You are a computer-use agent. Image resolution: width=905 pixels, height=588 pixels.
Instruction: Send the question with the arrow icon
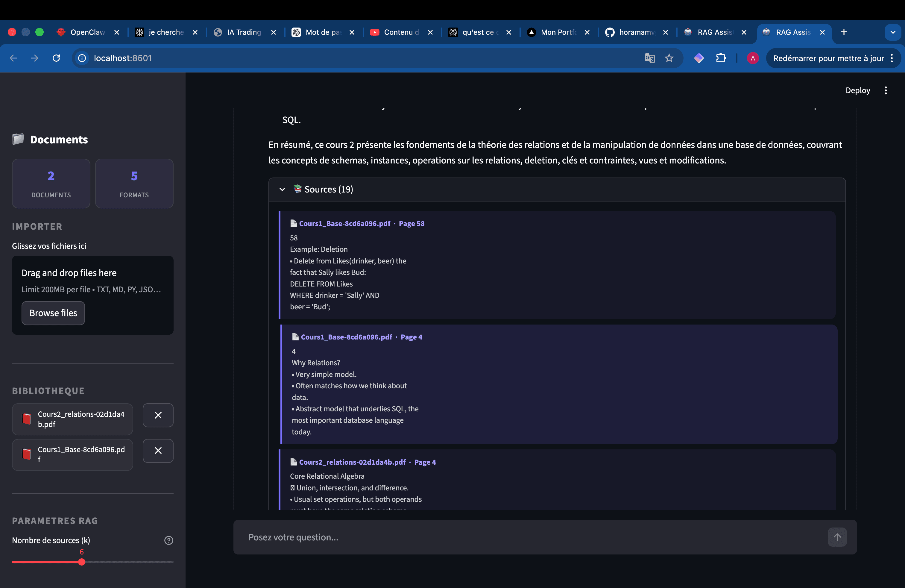click(837, 537)
